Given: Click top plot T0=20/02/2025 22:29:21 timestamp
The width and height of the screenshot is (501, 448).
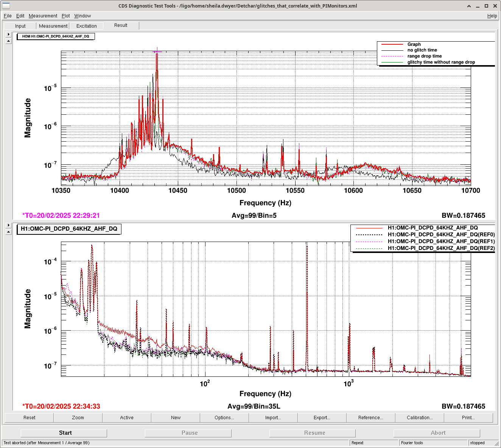Looking at the screenshot, I should click(61, 215).
